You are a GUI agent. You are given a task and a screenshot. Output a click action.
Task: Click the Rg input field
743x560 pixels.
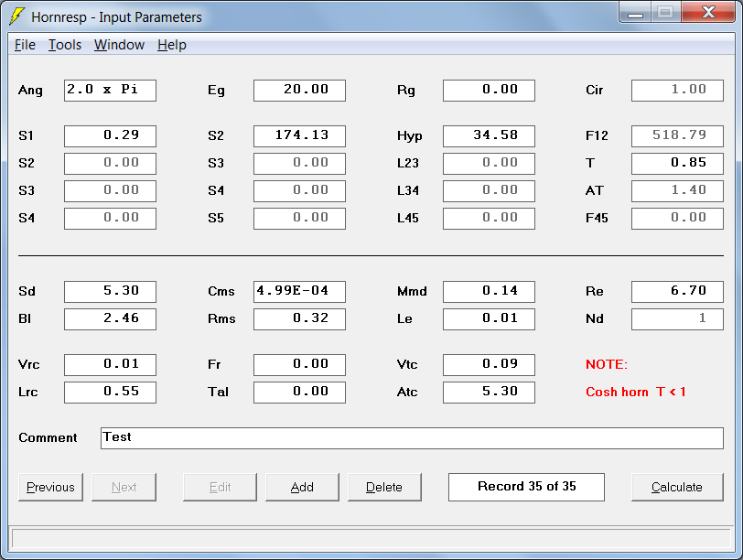coord(489,91)
